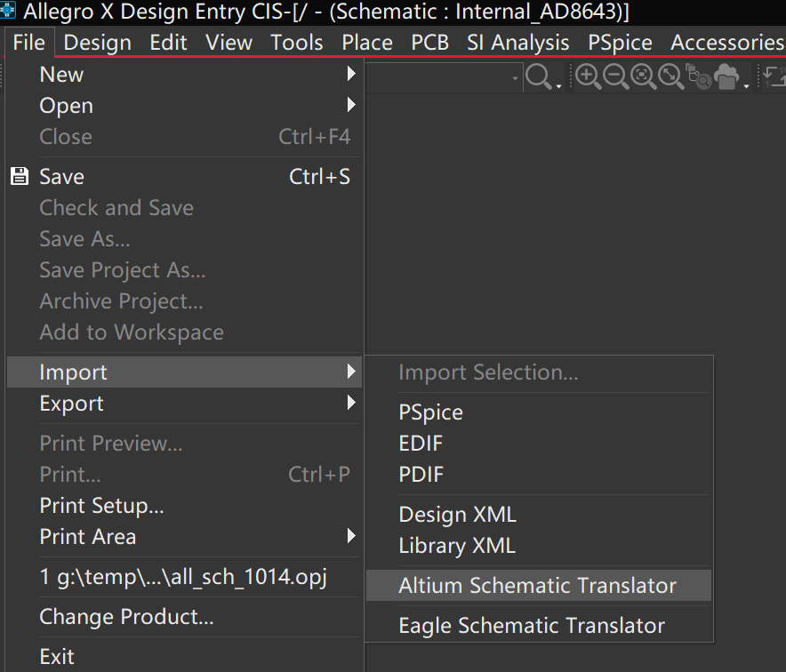Click the cloud folder icon in toolbar
This screenshot has width=786, height=672.
tap(726, 76)
